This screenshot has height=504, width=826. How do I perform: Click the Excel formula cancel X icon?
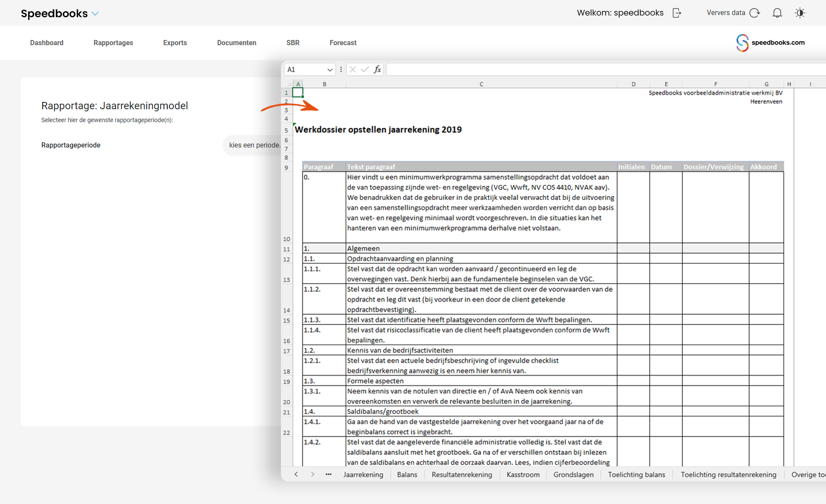[x=353, y=69]
